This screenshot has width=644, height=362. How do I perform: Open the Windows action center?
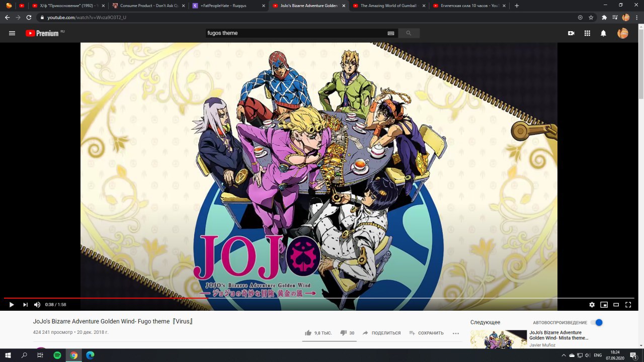point(634,355)
